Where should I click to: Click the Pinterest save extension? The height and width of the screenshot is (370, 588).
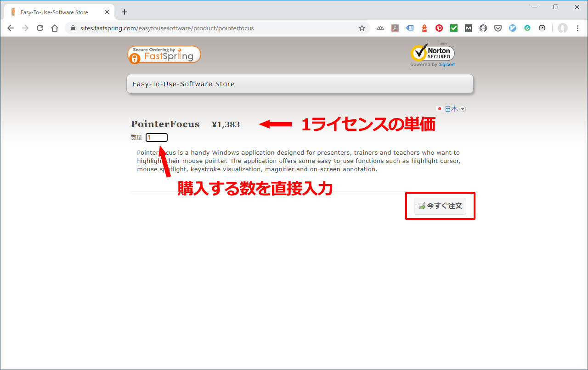(x=439, y=28)
